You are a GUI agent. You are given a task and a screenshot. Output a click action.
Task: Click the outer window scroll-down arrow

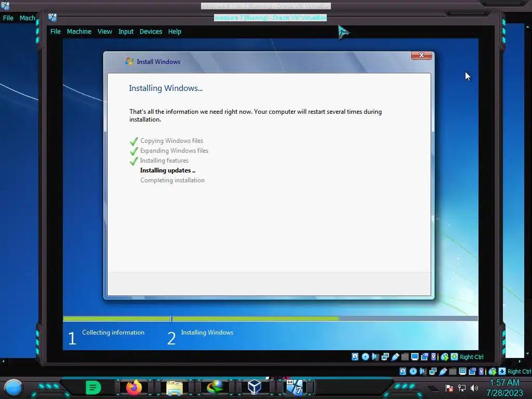(528, 353)
